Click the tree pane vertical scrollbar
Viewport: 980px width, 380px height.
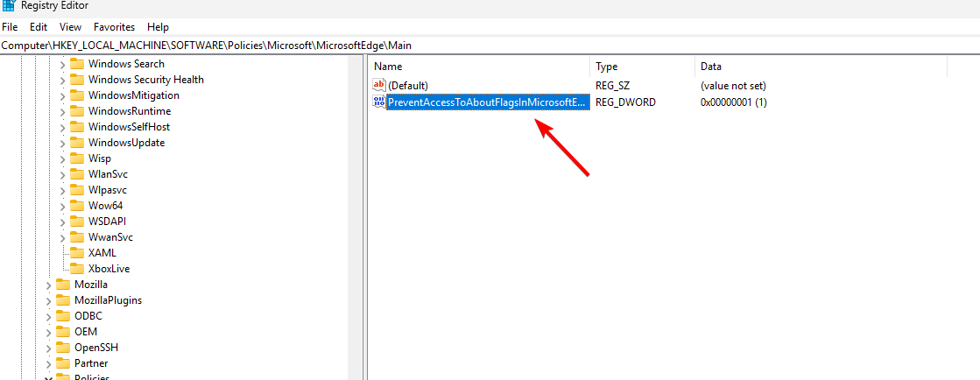(x=356, y=217)
